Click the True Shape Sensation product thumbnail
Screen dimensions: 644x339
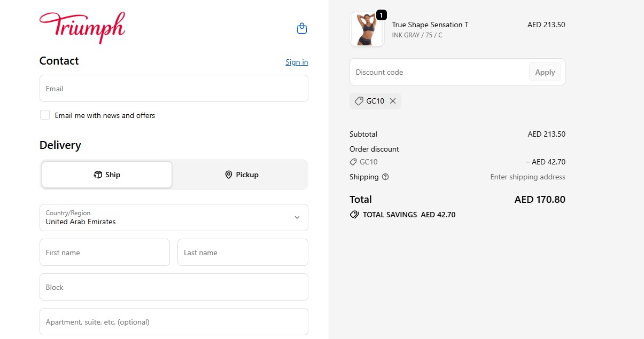pyautogui.click(x=367, y=29)
